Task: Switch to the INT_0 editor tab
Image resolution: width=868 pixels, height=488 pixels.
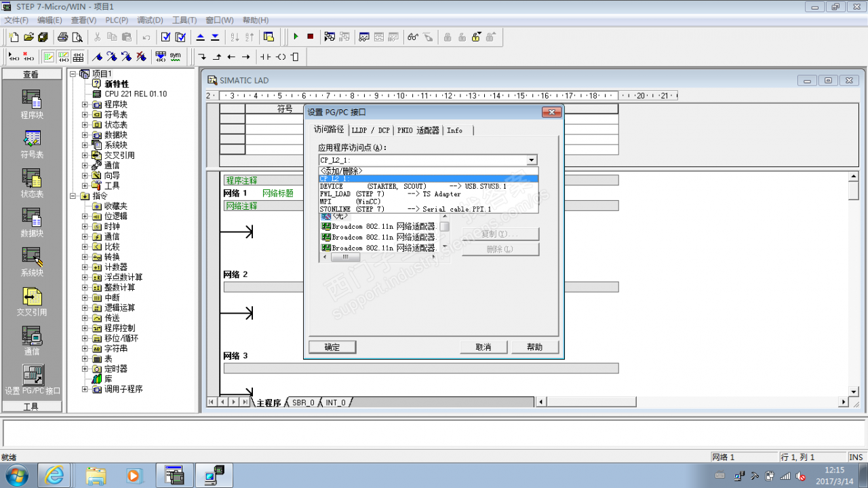Action: click(336, 402)
